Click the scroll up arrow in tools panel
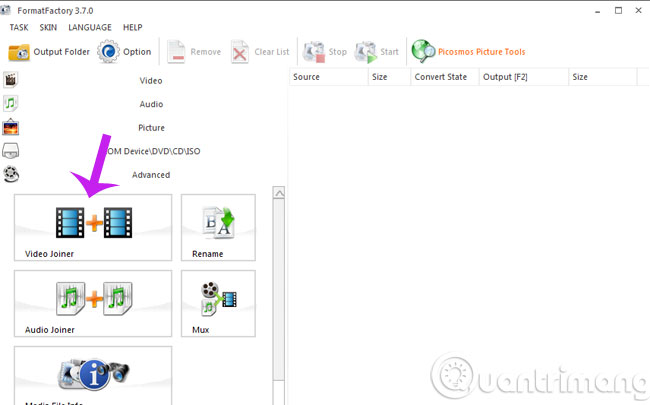This screenshot has width=650, height=405. [x=279, y=193]
